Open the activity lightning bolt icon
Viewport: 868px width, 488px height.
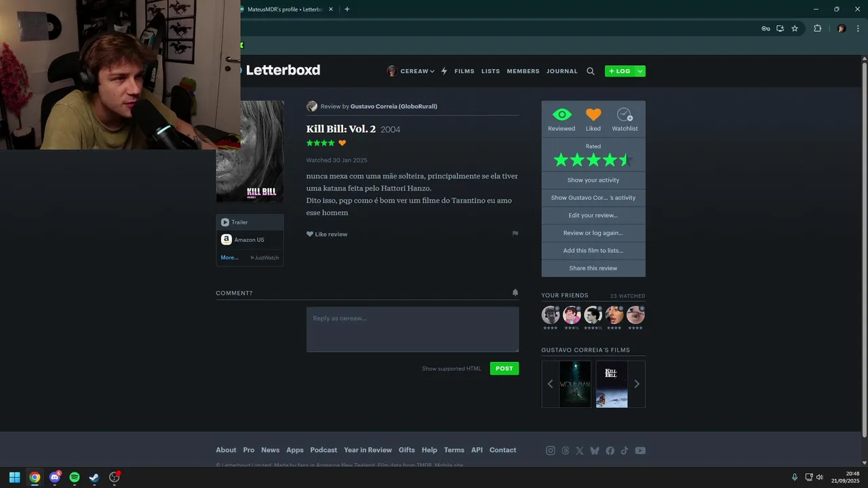pyautogui.click(x=444, y=71)
